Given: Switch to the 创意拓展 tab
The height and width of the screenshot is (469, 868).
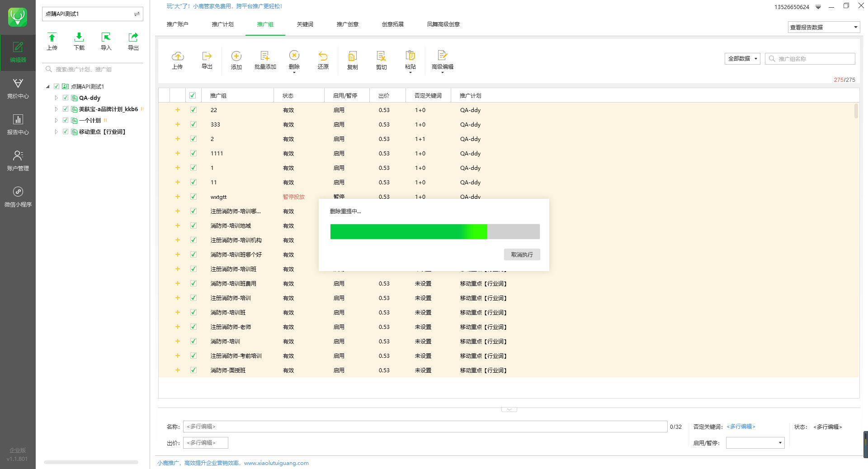Looking at the screenshot, I should tap(393, 24).
